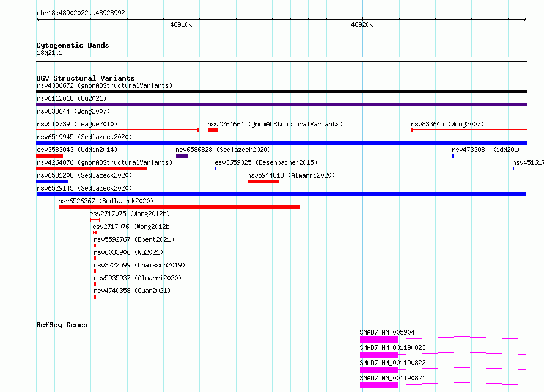The width and height of the screenshot is (544, 392).
Task: Select the blue nsv6529145 variant bar
Action: point(281,194)
